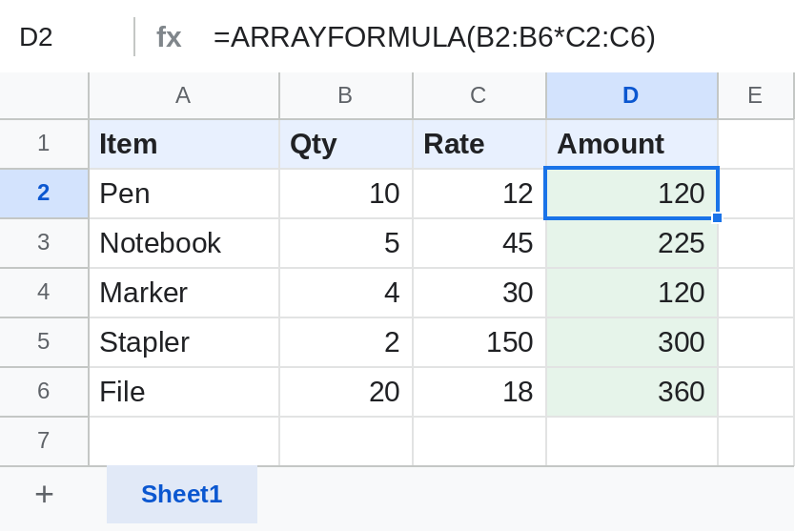
Task: Click File amount cell showing 360
Action: point(632,392)
